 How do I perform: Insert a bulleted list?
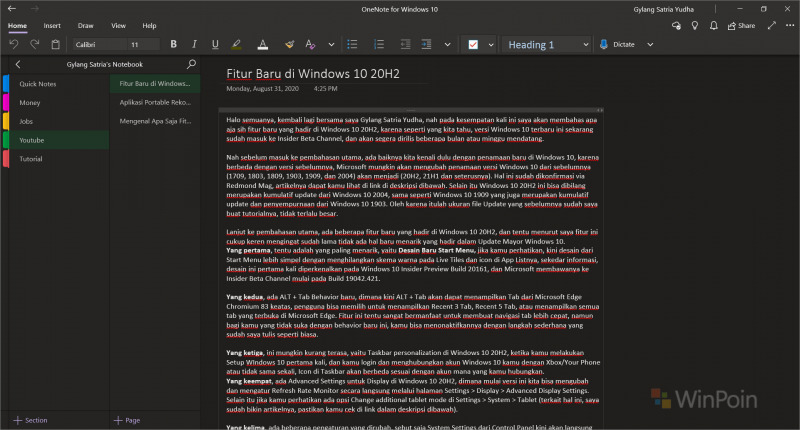352,44
